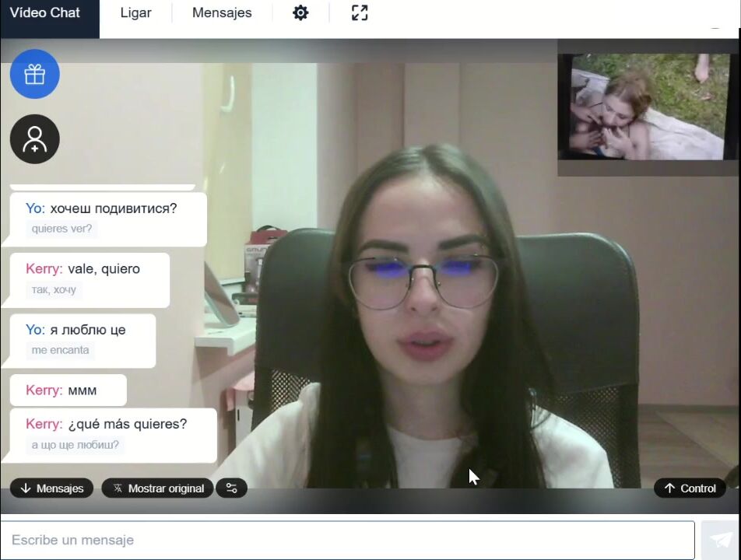Switch to the Video Chat tab
The height and width of the screenshot is (560, 741).
click(45, 13)
